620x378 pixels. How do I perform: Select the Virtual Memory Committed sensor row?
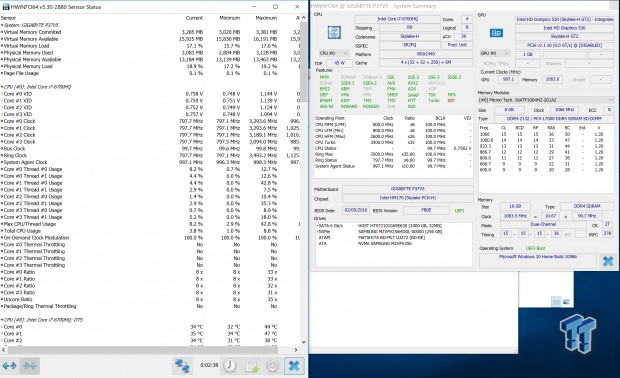pyautogui.click(x=150, y=32)
